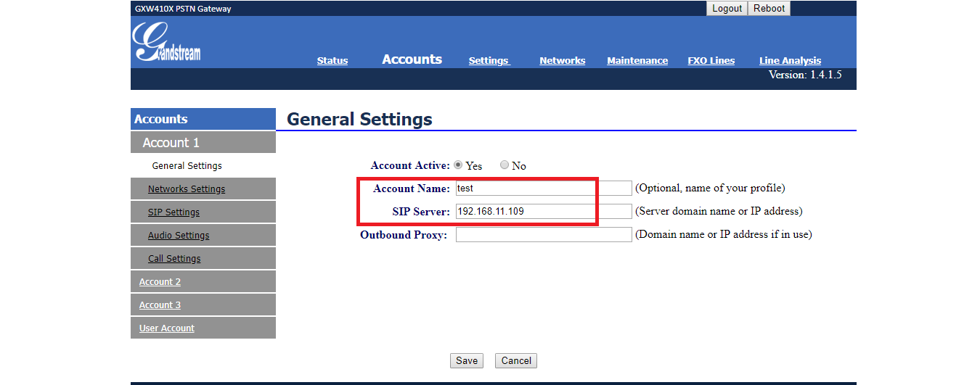
Task: Click the Outbound Proxy input field
Action: pyautogui.click(x=544, y=235)
